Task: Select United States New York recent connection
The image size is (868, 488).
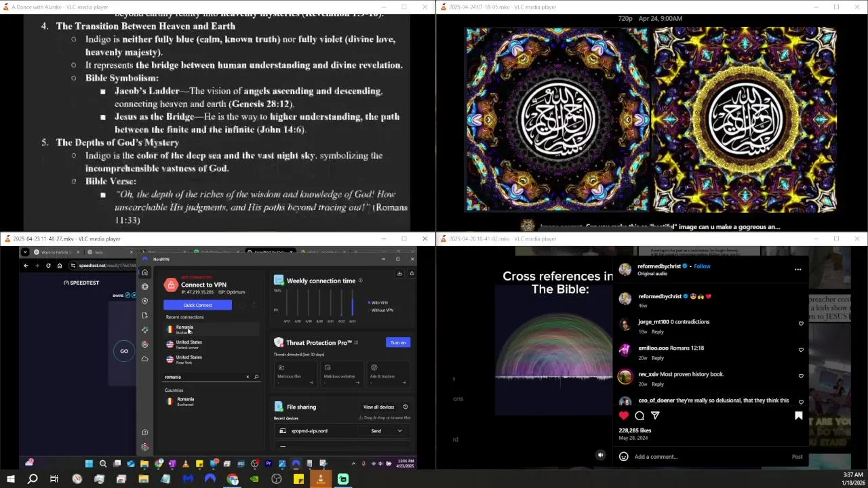Action: 211,359
